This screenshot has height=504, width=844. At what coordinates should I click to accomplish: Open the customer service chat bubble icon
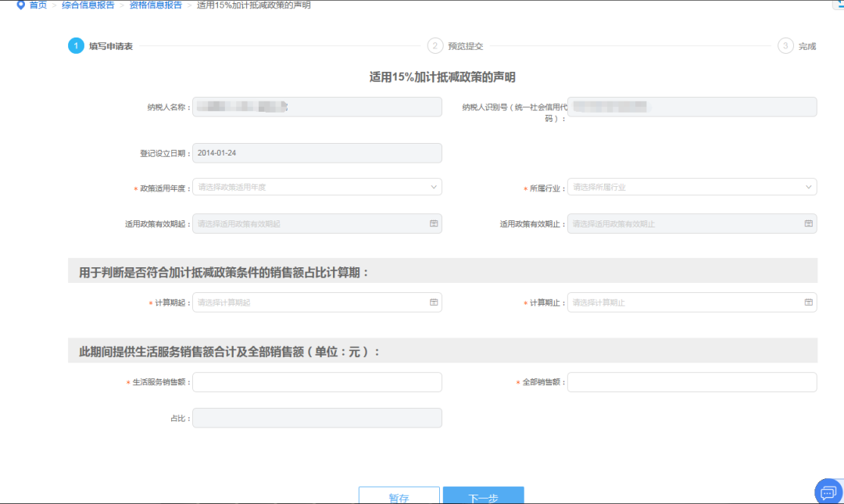(x=828, y=491)
